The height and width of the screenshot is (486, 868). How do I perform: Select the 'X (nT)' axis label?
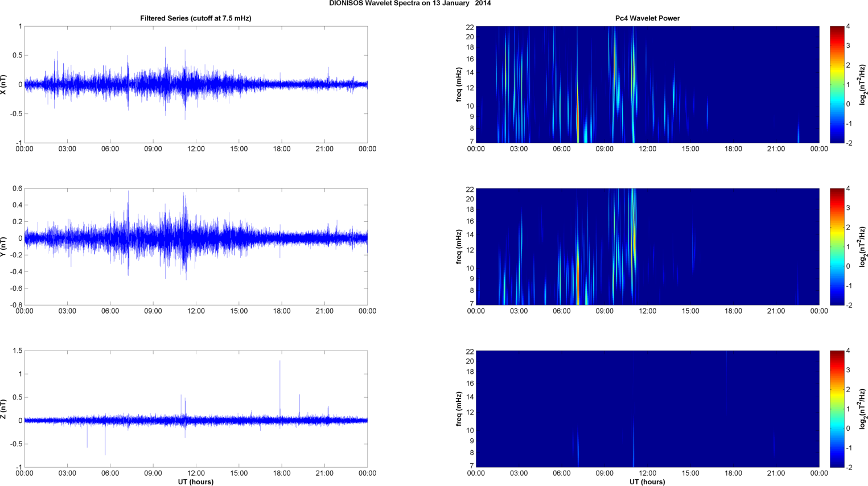pyautogui.click(x=3, y=84)
